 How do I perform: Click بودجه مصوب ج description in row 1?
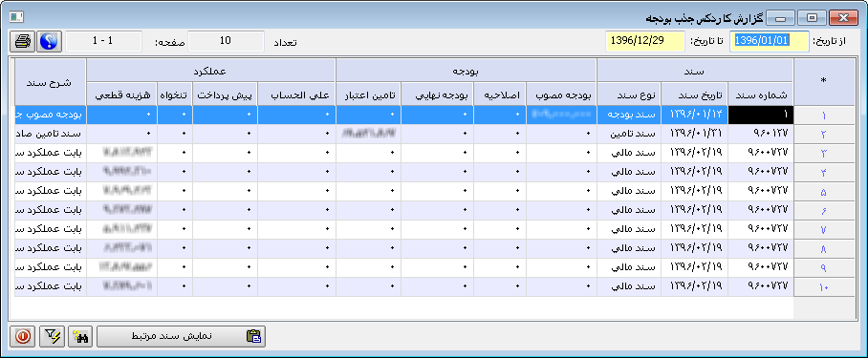(51, 115)
